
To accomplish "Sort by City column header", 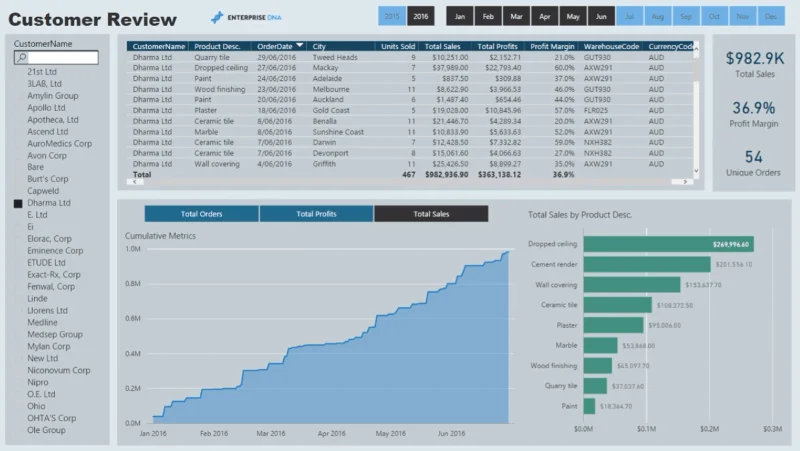I will click(319, 46).
